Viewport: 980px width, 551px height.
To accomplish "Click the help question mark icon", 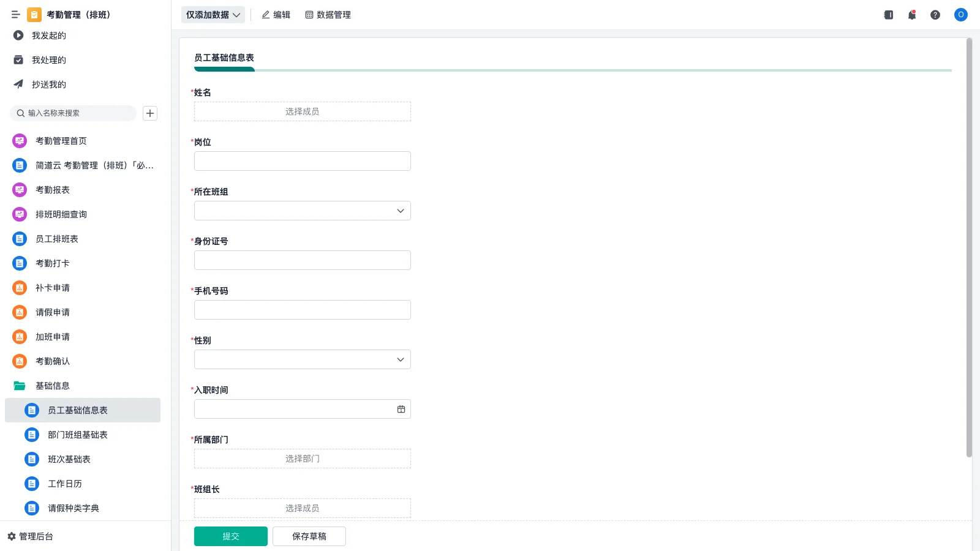I will click(x=936, y=15).
